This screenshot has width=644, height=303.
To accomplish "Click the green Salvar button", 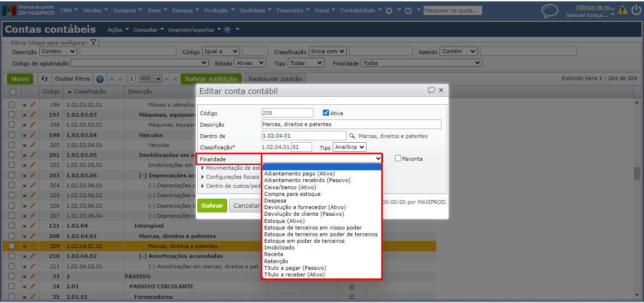I will [x=212, y=205].
